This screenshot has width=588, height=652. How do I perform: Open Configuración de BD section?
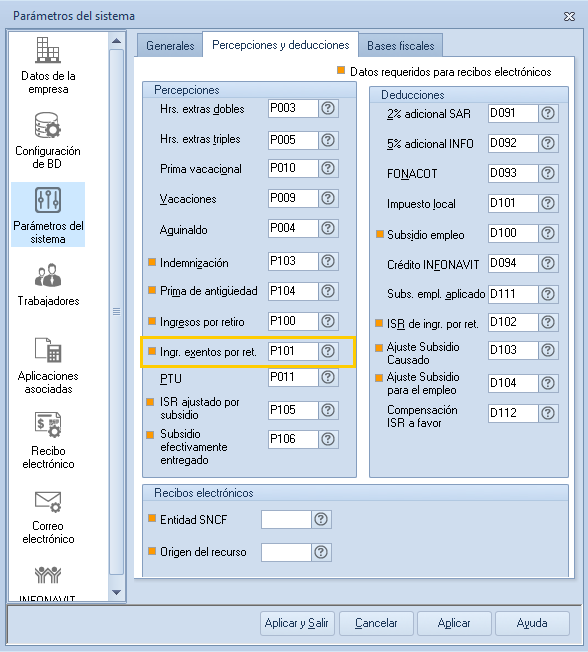click(48, 141)
